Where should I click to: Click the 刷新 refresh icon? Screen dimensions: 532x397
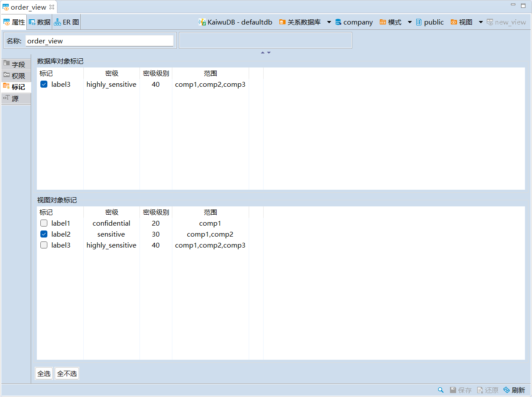(507, 390)
